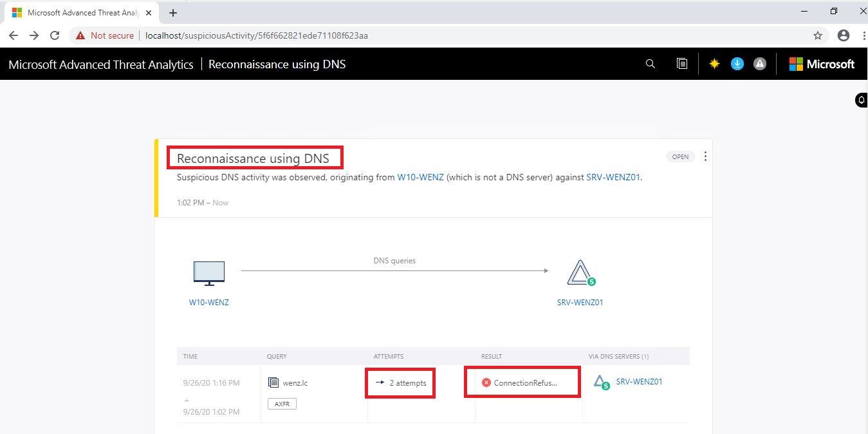Image resolution: width=868 pixels, height=434 pixels.
Task: Bookmark page with the star icon
Action: (x=818, y=35)
